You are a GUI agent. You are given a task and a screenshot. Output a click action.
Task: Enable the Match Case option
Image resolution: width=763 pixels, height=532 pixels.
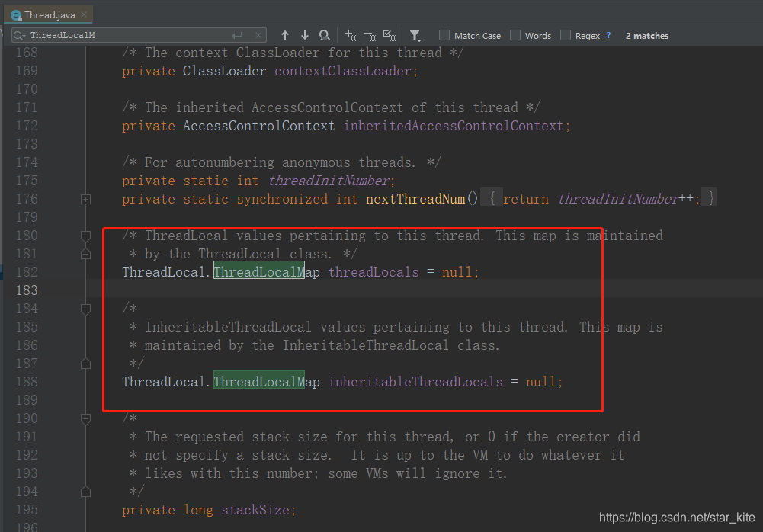pyautogui.click(x=443, y=35)
